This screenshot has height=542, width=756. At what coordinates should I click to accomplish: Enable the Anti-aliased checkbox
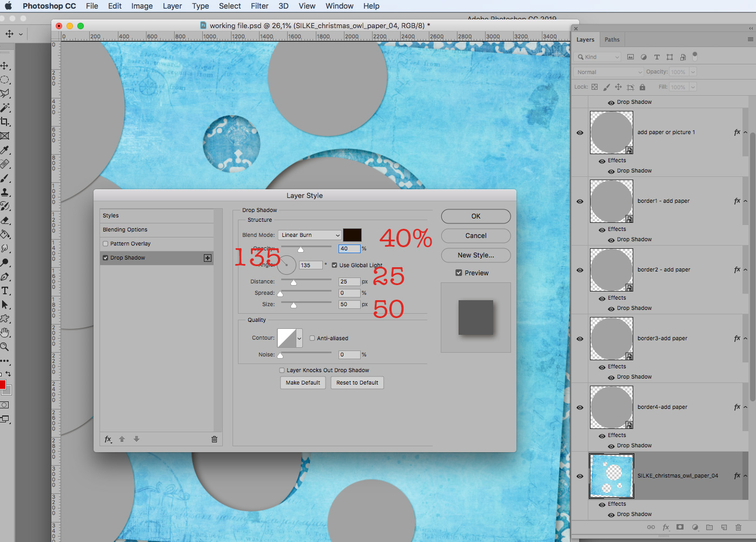click(312, 338)
